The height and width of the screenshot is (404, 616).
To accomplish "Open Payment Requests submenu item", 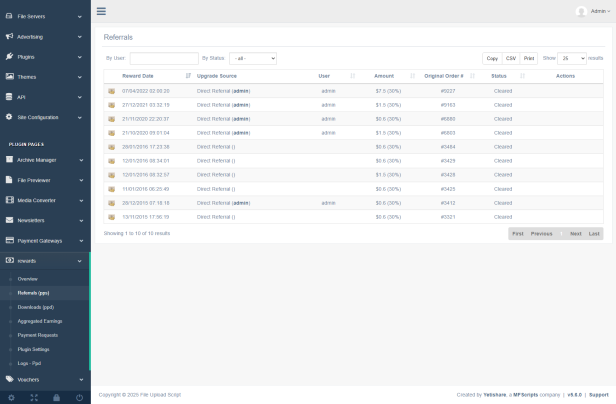I will click(x=38, y=335).
